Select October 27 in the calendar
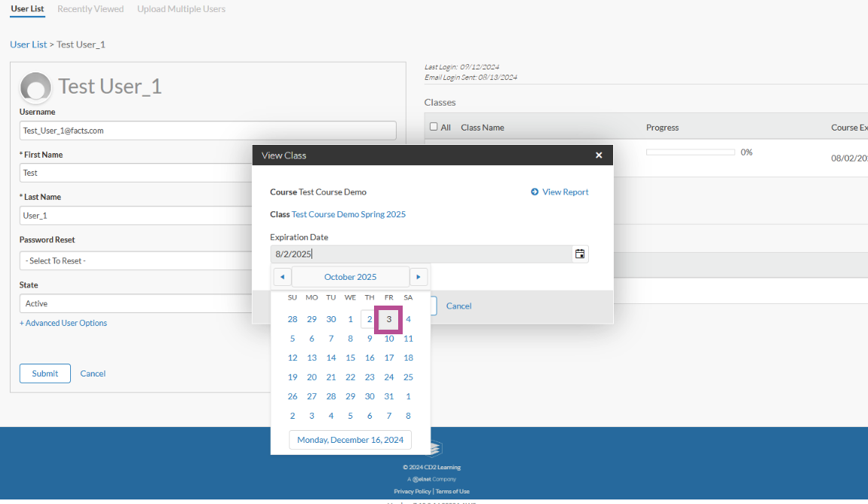 click(x=311, y=397)
